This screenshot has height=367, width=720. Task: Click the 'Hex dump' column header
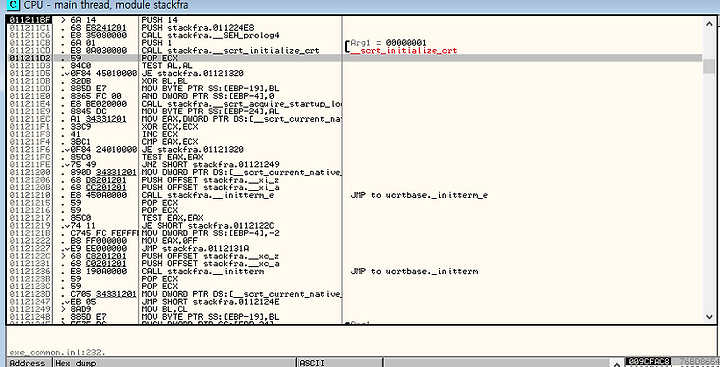(174, 363)
